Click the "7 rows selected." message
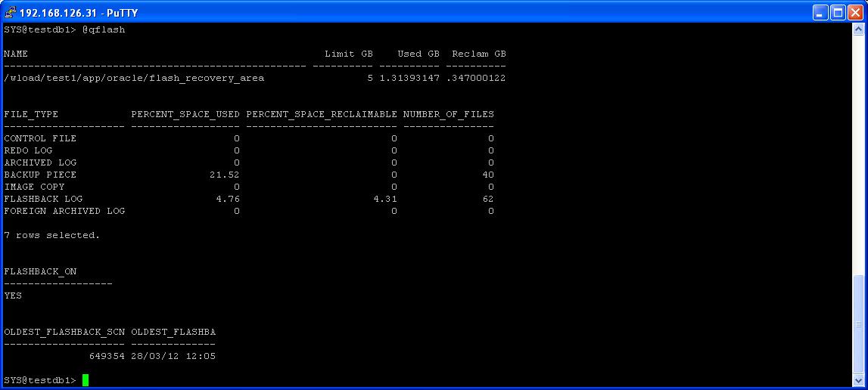868x390 pixels. point(52,235)
